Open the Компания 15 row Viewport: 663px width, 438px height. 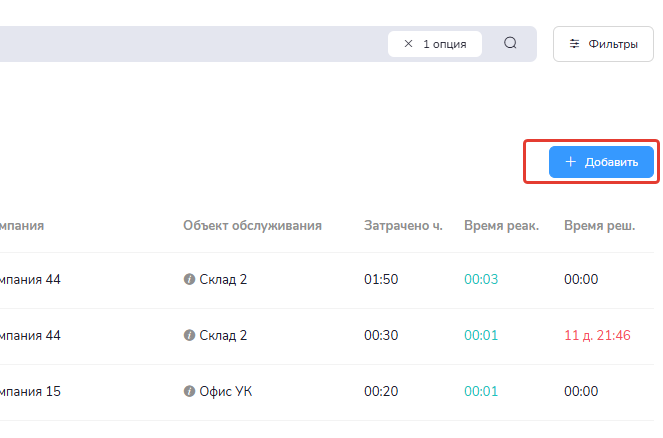pos(30,392)
